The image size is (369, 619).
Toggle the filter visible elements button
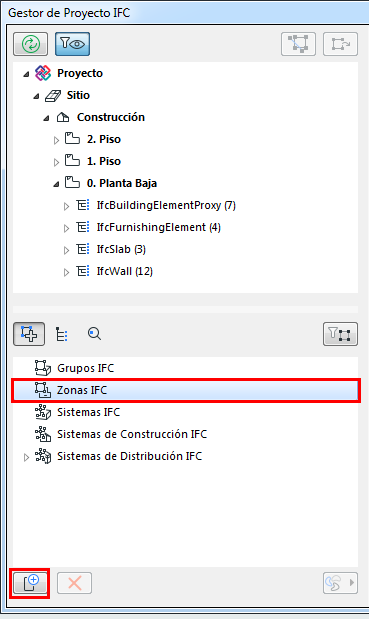click(x=72, y=44)
